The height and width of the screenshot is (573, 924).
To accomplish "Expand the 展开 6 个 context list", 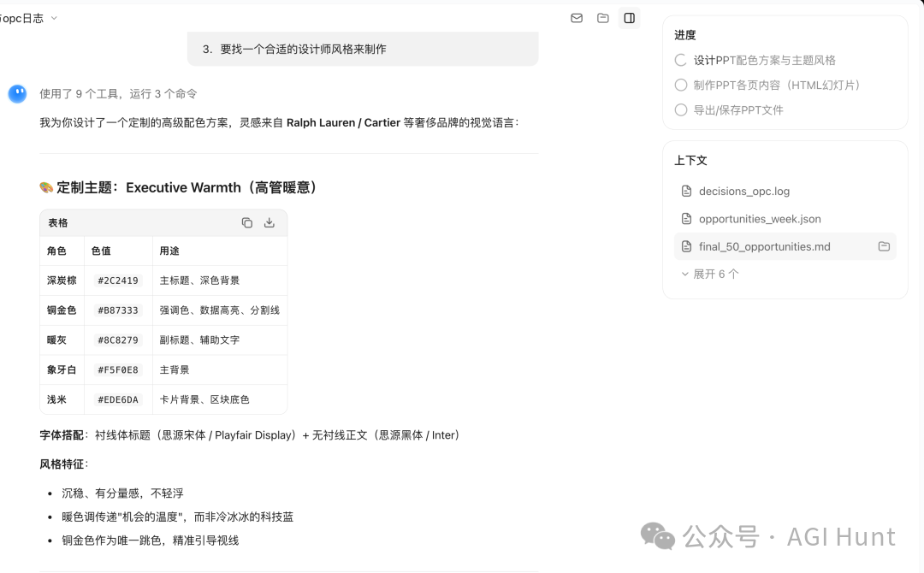I will point(709,274).
